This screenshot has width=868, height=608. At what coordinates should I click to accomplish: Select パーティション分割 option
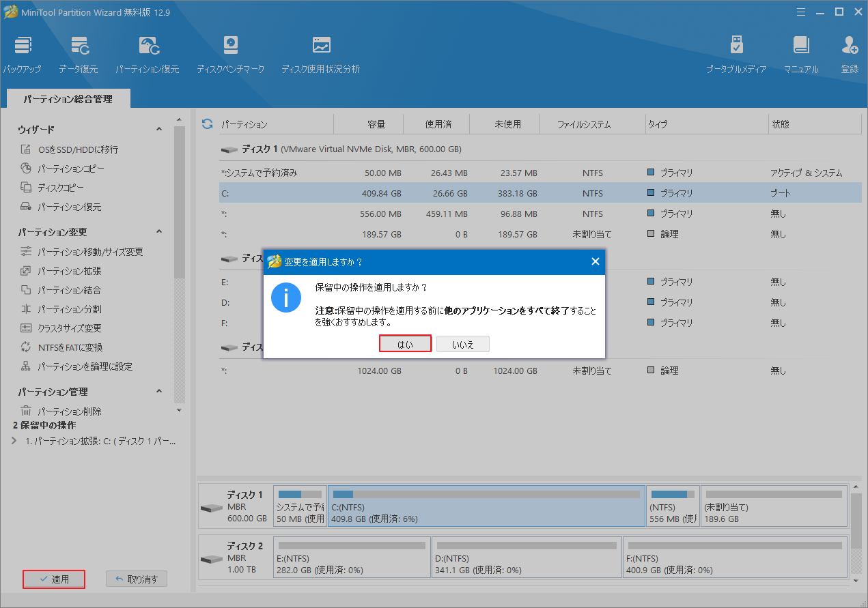tap(61, 309)
